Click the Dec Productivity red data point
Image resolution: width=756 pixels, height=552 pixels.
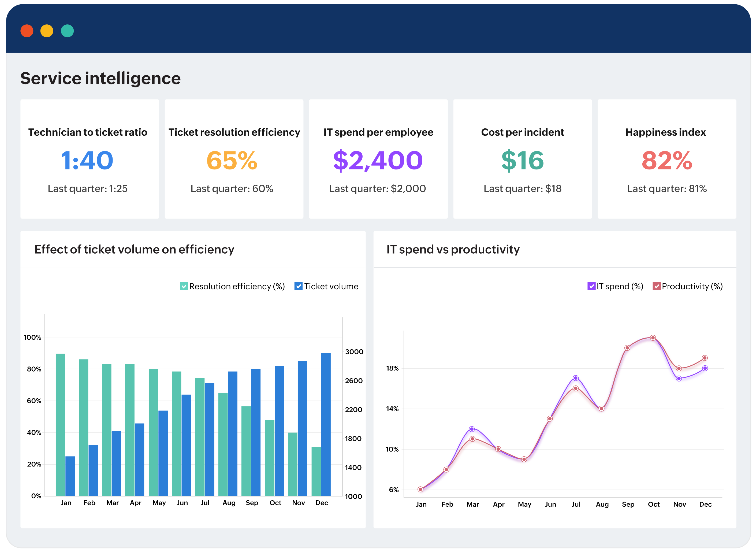coord(705,358)
